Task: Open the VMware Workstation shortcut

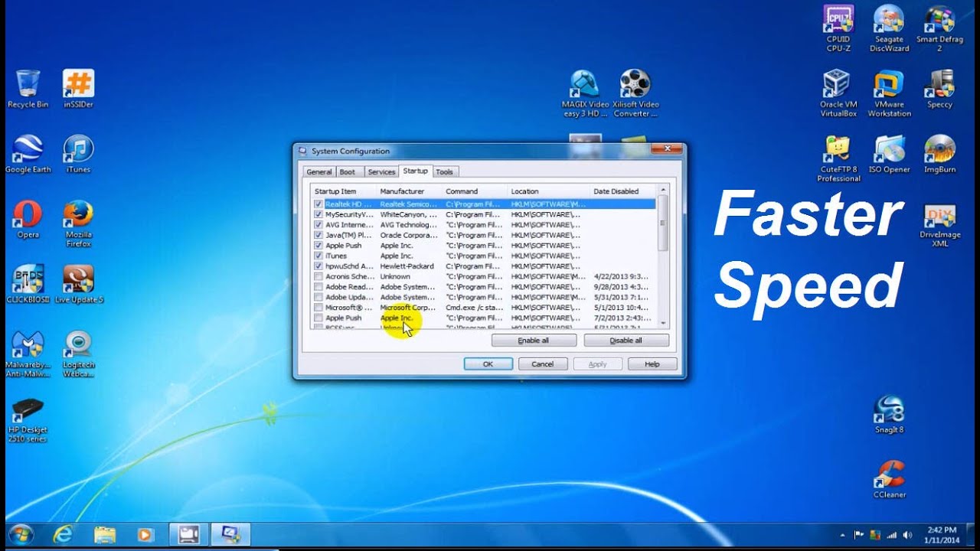Action: tap(889, 93)
